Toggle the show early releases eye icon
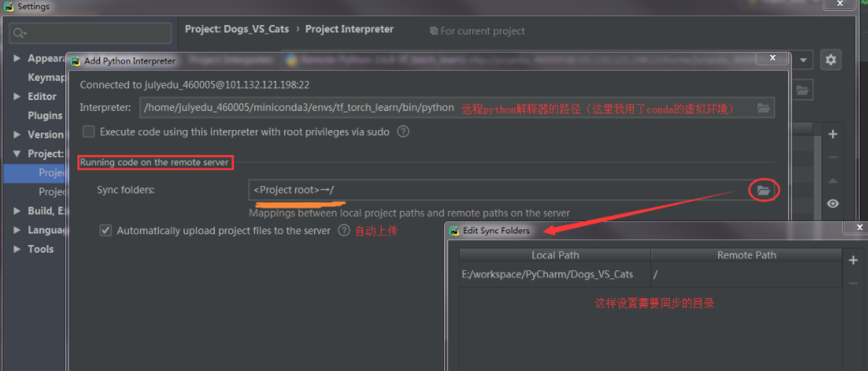868x371 pixels. pos(832,203)
